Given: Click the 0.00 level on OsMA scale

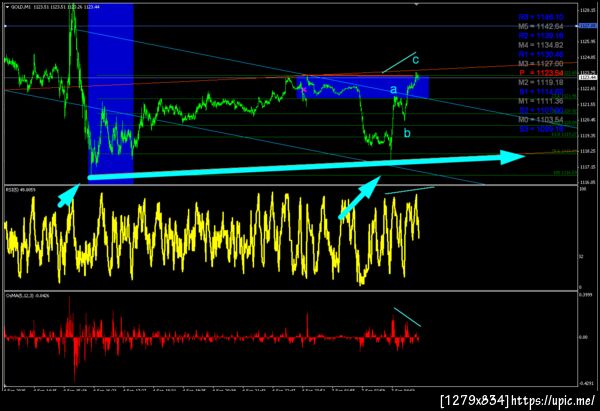Looking at the screenshot, I should pos(583,337).
